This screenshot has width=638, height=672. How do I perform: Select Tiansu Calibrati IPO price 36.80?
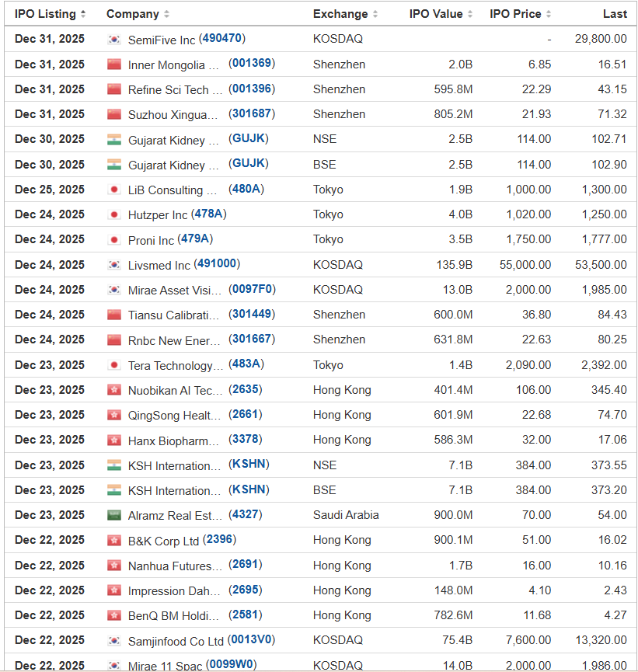pos(536,315)
